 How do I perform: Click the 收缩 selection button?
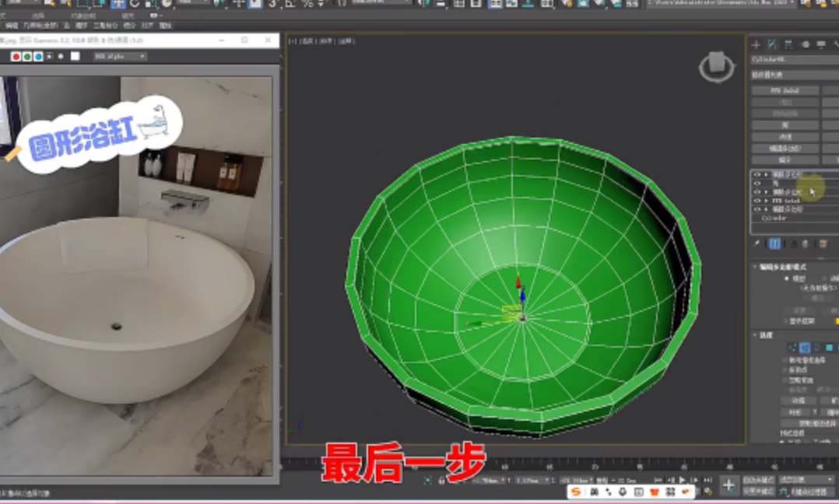pos(798,401)
